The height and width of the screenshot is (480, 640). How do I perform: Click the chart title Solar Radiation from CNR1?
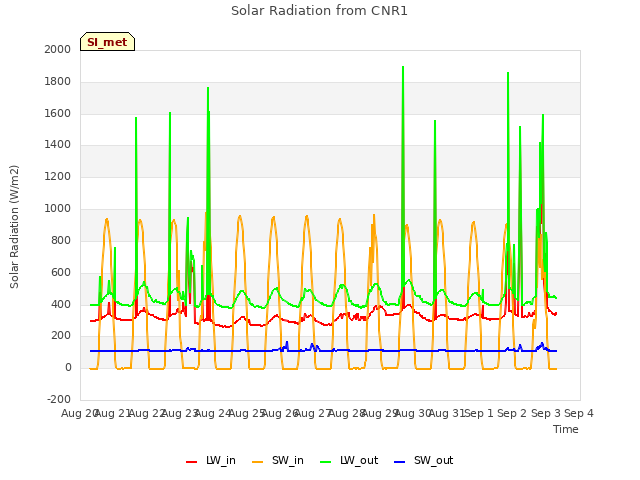319,11
